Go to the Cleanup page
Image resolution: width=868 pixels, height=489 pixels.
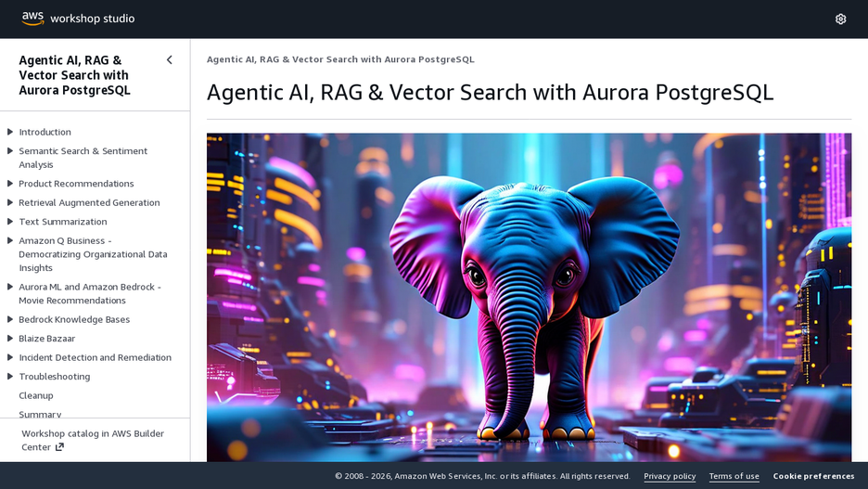[x=36, y=395]
